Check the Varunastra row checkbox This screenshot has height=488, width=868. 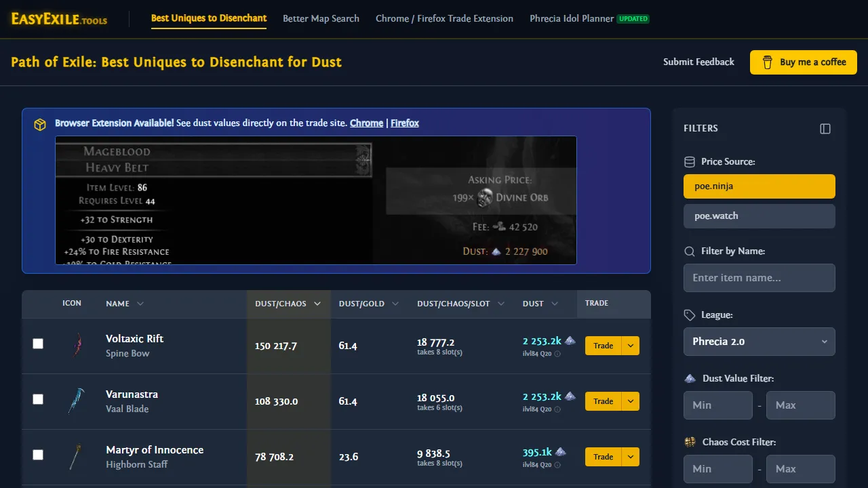coord(38,399)
